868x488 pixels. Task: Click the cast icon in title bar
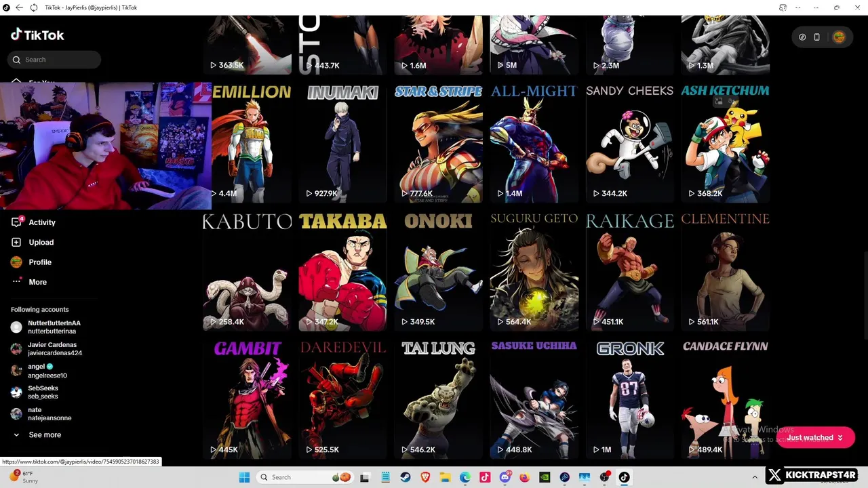[783, 7]
